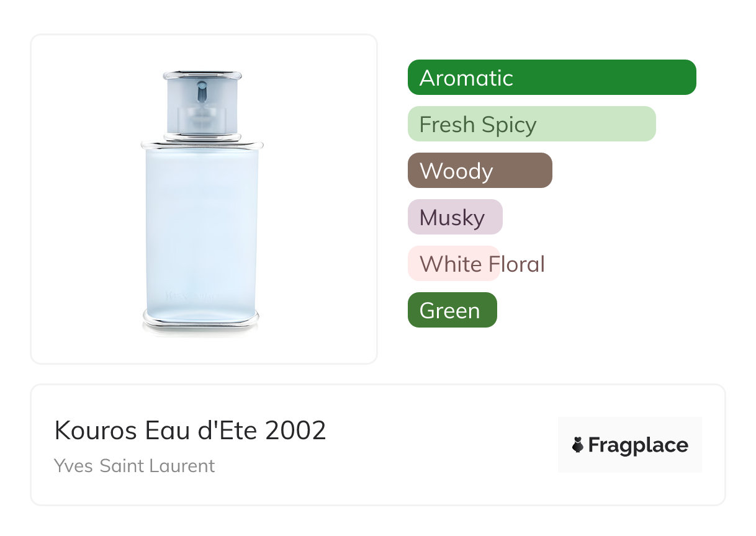This screenshot has height=536, width=756.
Task: Click the Woody accord bar
Action: (480, 171)
